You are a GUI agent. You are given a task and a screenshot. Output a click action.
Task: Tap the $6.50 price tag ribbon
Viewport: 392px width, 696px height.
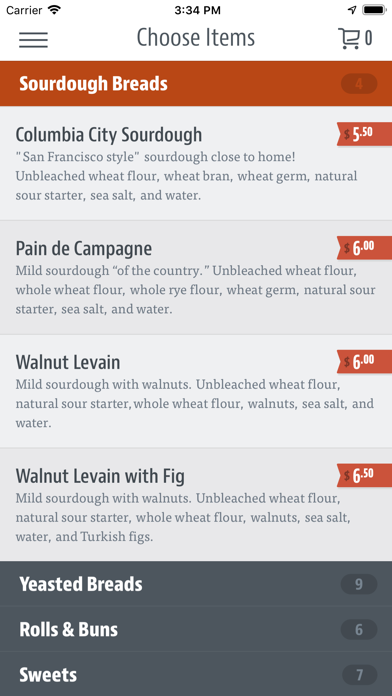pyautogui.click(x=364, y=475)
